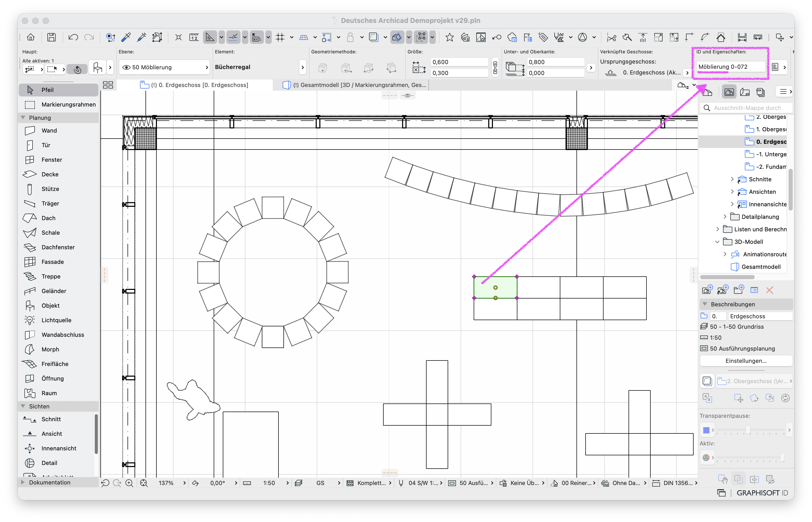The image size is (812, 522).
Task: Open 50 Ausfü... model view options
Action: click(471, 483)
